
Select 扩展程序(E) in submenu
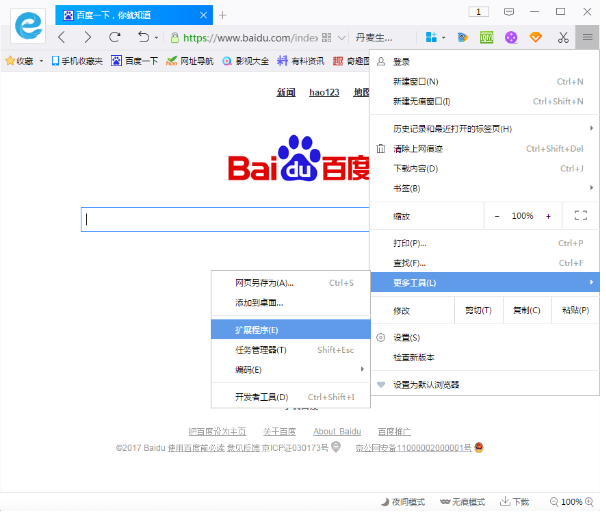291,330
